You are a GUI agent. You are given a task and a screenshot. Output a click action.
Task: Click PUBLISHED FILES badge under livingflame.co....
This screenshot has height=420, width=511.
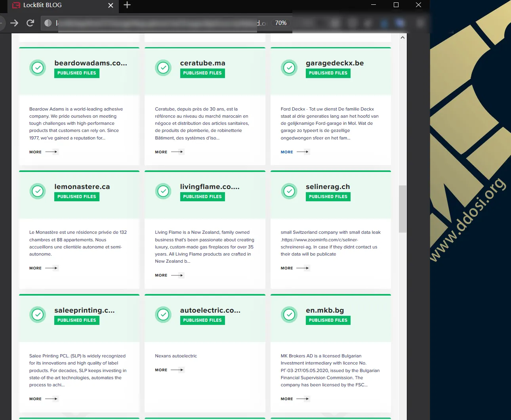(202, 197)
